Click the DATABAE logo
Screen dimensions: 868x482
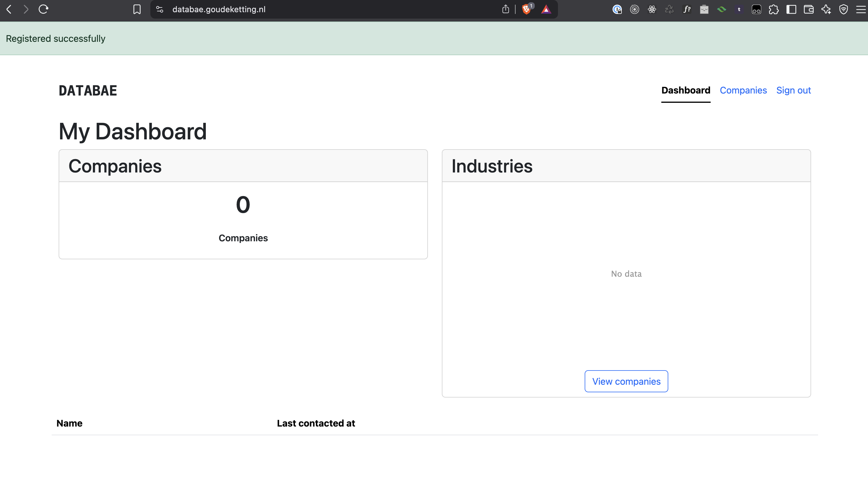(x=88, y=90)
